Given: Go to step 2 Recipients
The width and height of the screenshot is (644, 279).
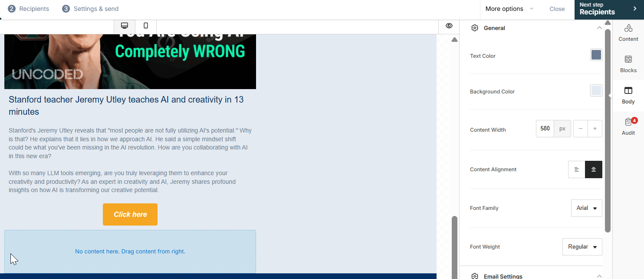Looking at the screenshot, I should point(29,9).
